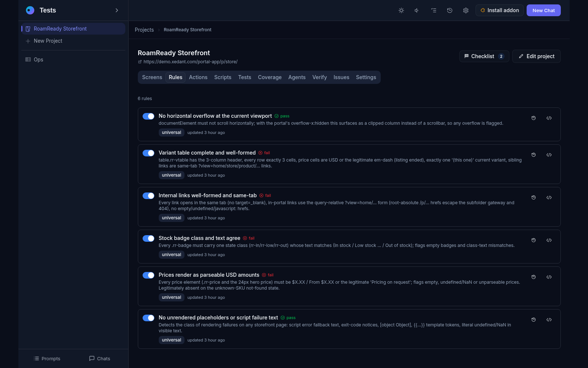This screenshot has height=368, width=588.
Task: Open the settings gear icon in top bar
Action: [x=466, y=10]
